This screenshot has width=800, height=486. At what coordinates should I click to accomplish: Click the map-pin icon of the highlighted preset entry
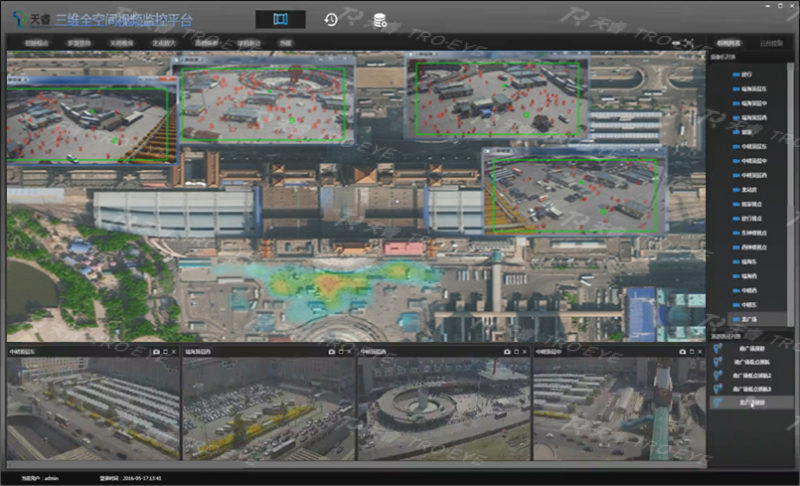(717, 401)
